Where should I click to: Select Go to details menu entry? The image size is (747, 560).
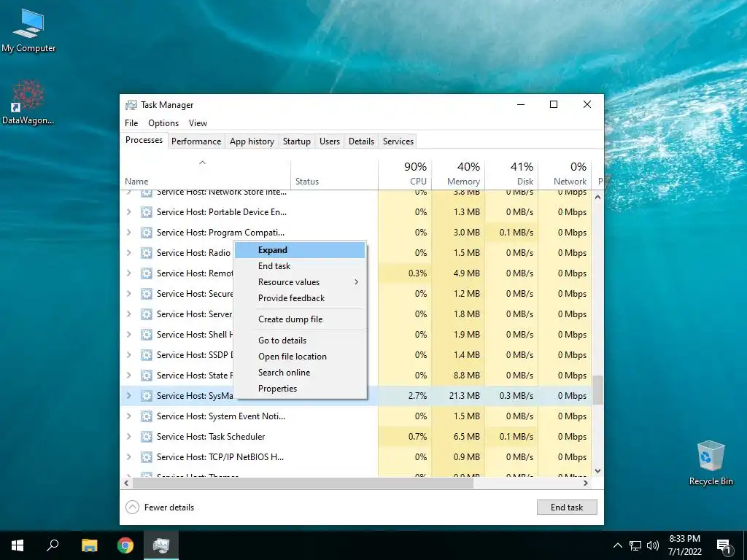point(300,341)
